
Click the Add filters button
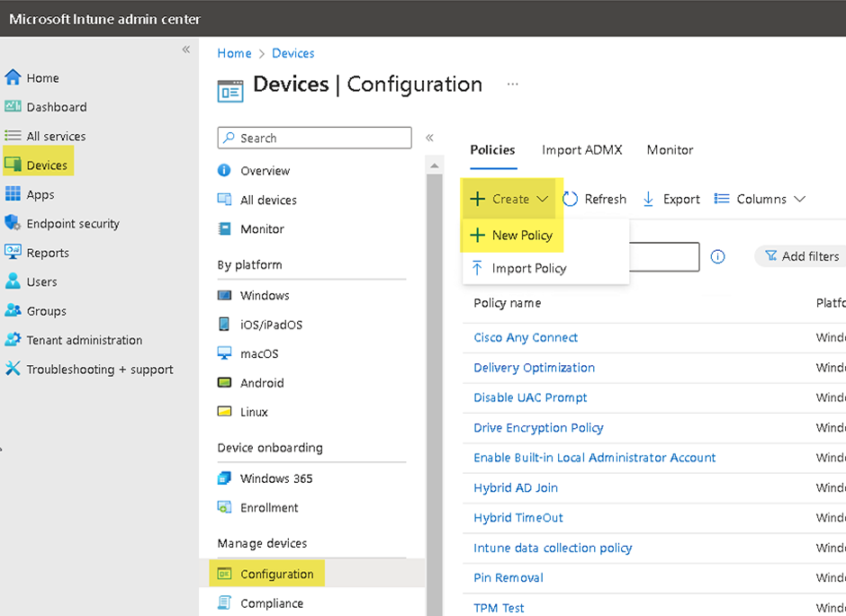tap(801, 256)
